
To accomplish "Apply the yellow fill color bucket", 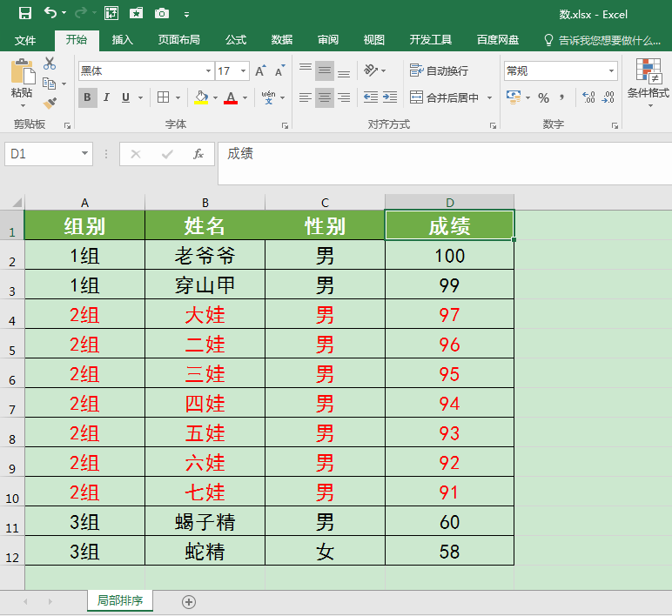I will click(x=201, y=97).
